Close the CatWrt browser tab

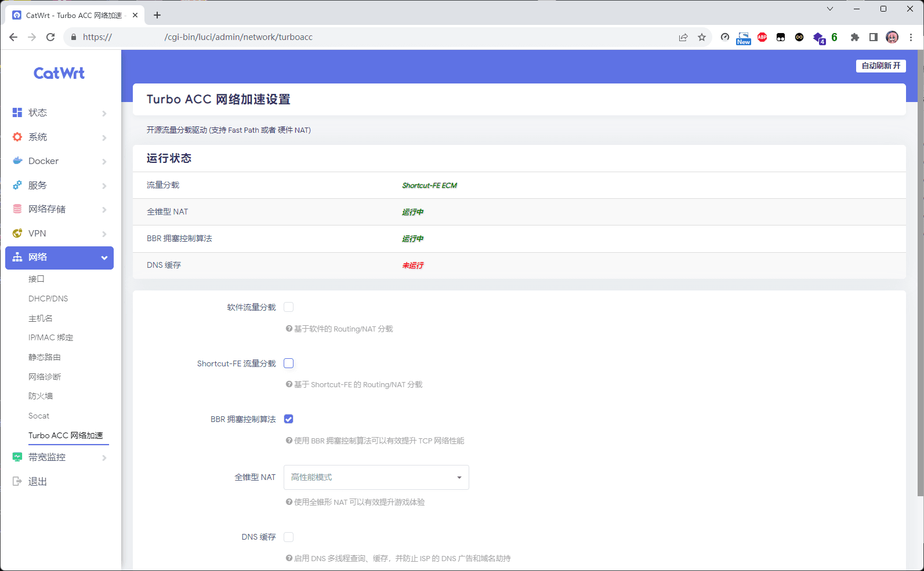135,15
